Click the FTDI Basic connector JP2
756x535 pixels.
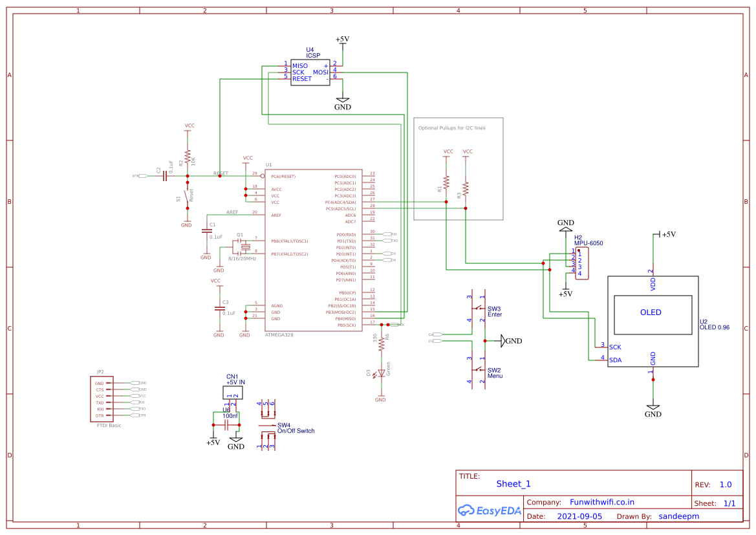point(101,397)
